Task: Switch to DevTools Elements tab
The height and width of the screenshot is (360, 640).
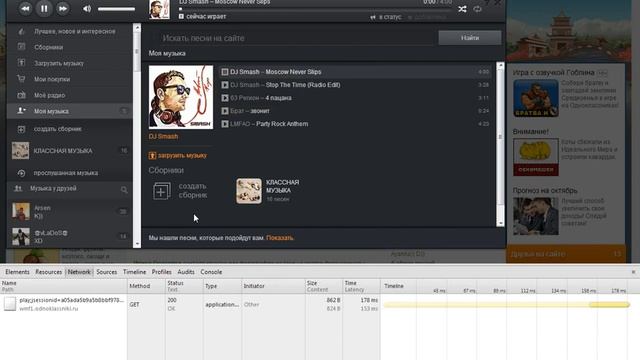Action: pos(17,272)
